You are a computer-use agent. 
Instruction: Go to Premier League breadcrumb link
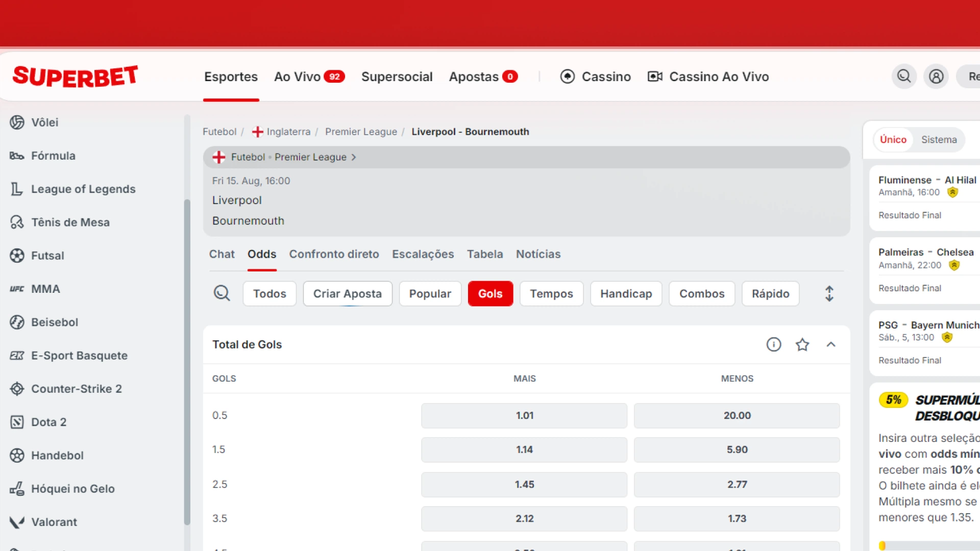(x=361, y=132)
